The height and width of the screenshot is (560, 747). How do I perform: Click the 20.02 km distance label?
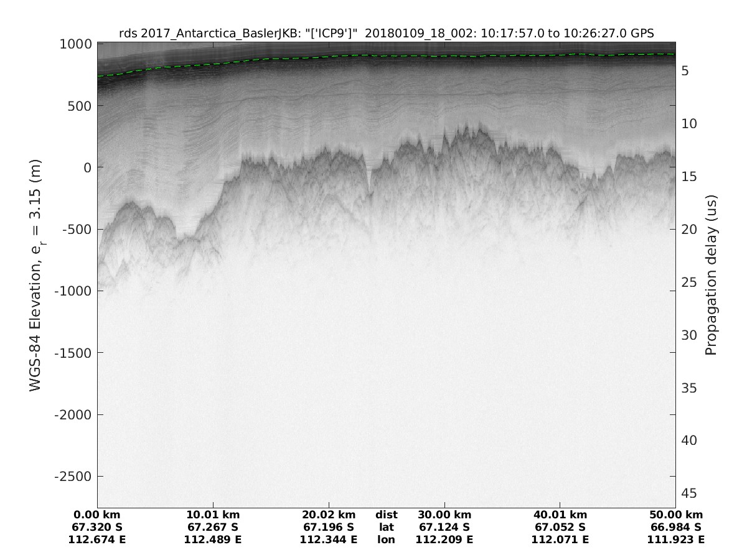pos(329,515)
